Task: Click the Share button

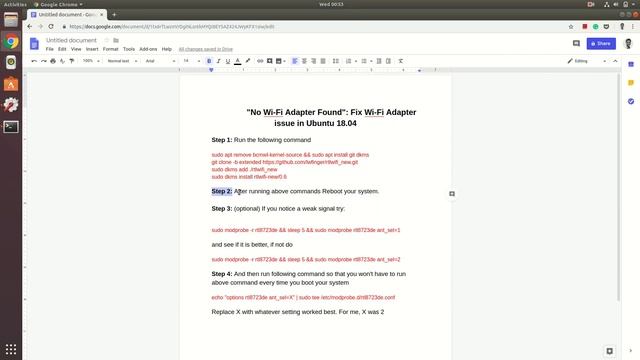Action: [601, 43]
